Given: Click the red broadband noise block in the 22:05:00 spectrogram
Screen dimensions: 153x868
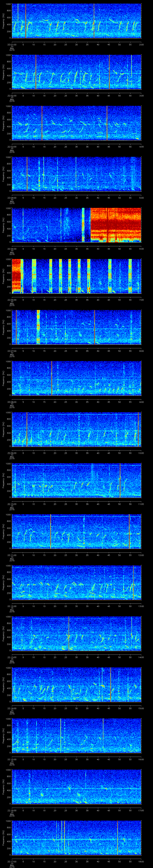Looking at the screenshot, I should 116,225.
